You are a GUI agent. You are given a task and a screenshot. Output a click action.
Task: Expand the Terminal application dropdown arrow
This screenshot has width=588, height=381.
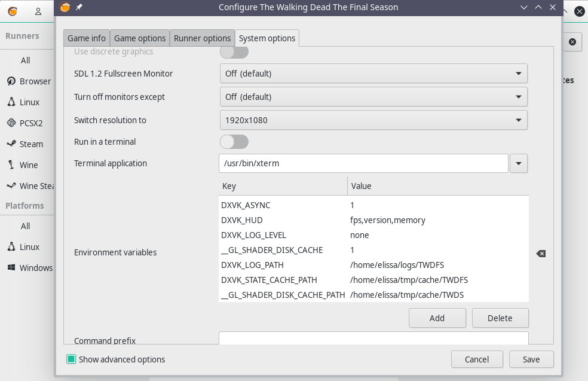coord(519,163)
